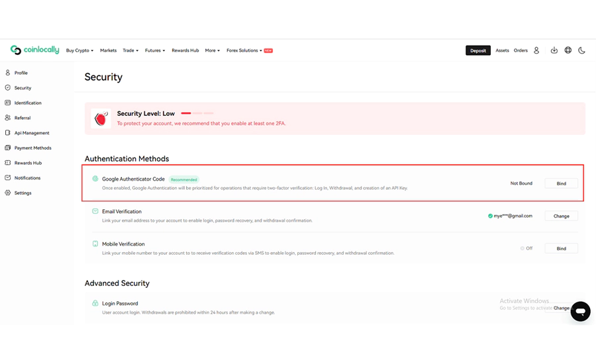596x364 pixels.
Task: Select Payment Methods in sidebar
Action: (x=32, y=148)
